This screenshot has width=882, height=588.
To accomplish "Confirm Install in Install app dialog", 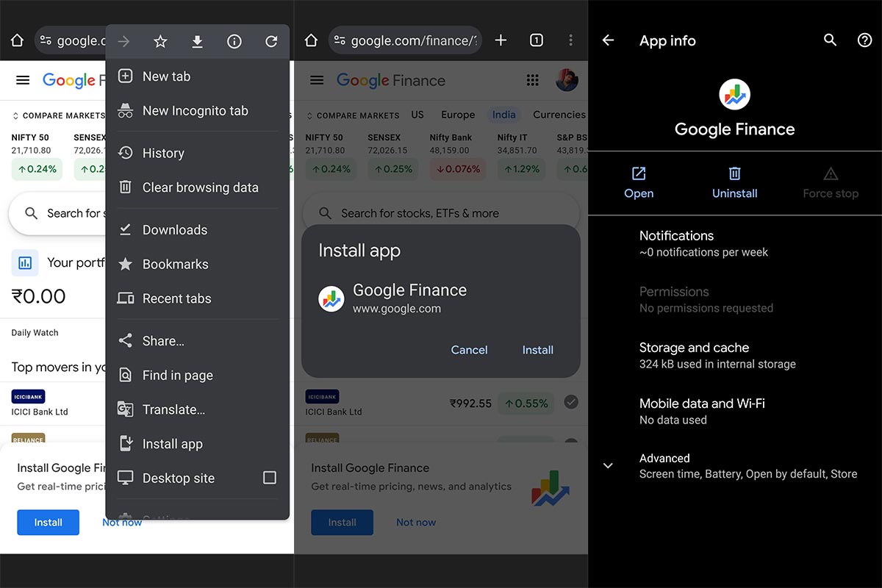I will 538,350.
